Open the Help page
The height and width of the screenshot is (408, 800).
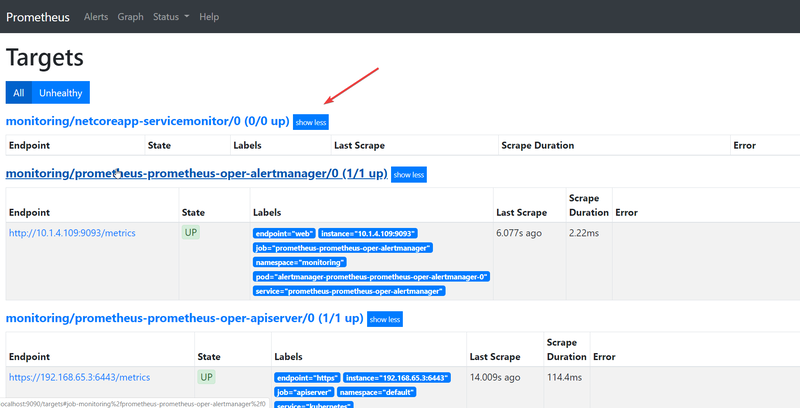pyautogui.click(x=209, y=17)
